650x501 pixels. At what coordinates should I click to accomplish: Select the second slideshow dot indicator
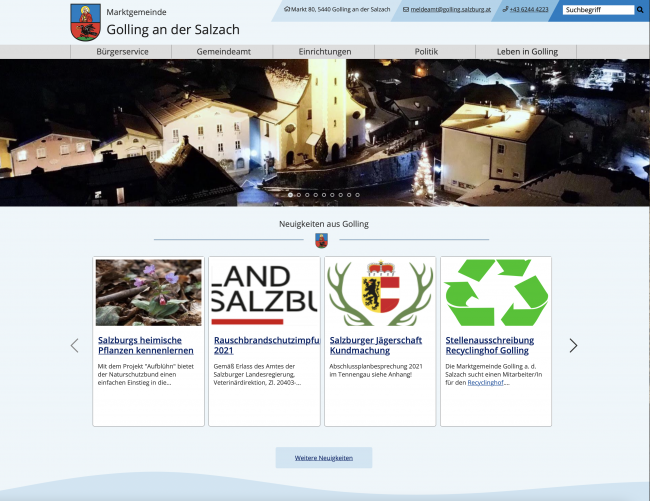298,194
